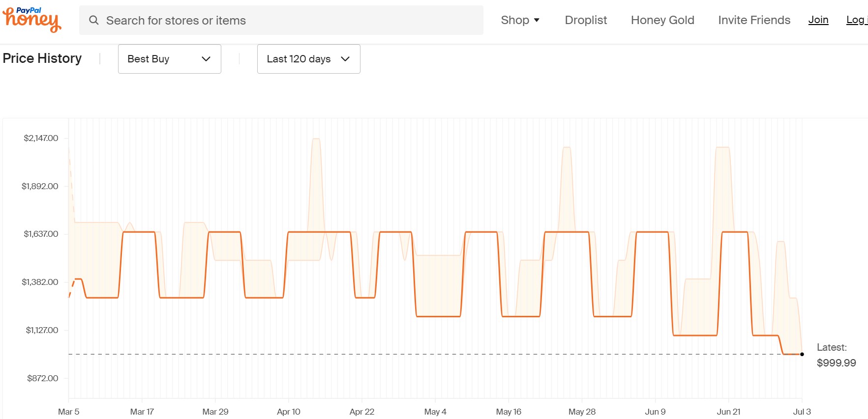Open Invite Friends page
Viewport: 868px width, 419px height.
coord(754,20)
